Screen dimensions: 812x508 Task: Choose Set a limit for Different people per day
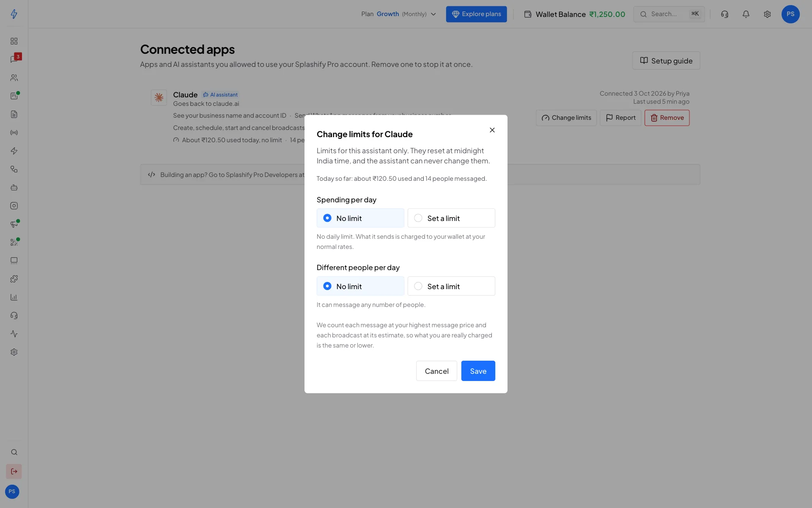(x=451, y=286)
